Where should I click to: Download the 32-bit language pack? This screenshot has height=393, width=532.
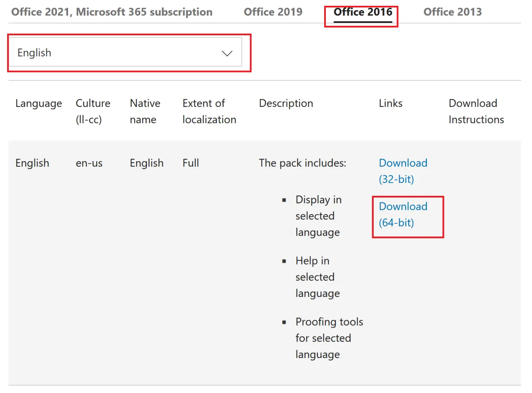[x=403, y=171]
